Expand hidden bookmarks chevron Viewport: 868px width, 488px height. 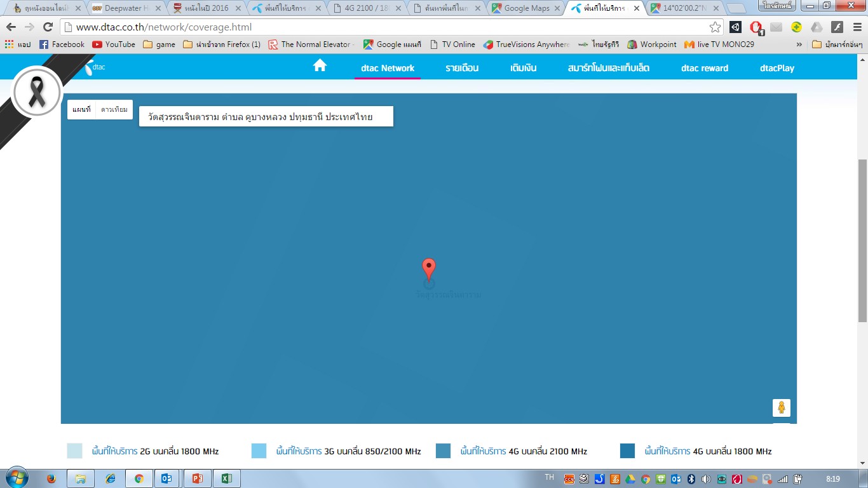coord(799,44)
